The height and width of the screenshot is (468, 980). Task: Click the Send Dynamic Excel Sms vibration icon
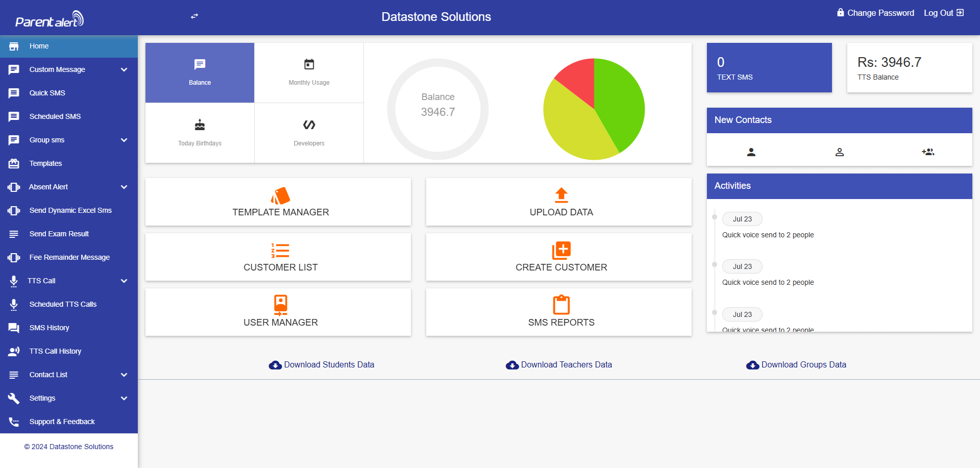coord(14,211)
